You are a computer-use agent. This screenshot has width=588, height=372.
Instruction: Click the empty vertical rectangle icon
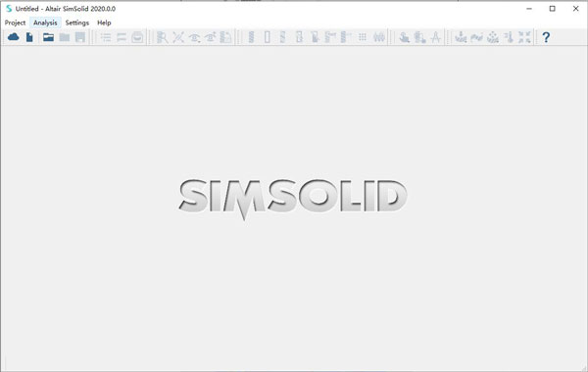pos(267,37)
